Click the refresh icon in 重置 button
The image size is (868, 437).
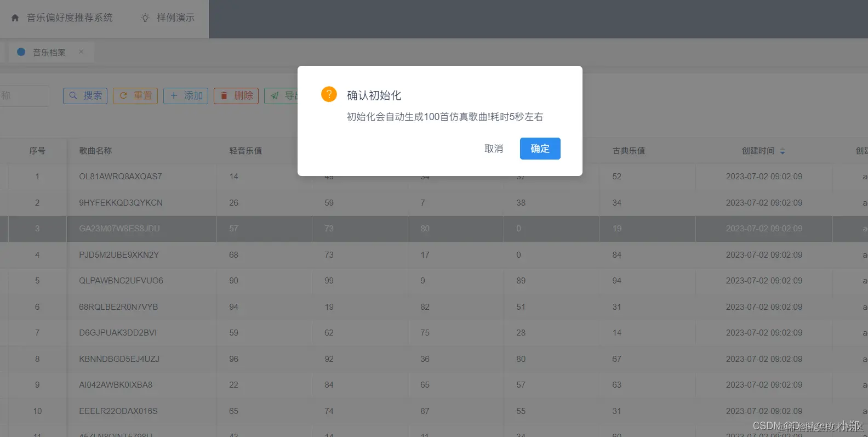123,95
